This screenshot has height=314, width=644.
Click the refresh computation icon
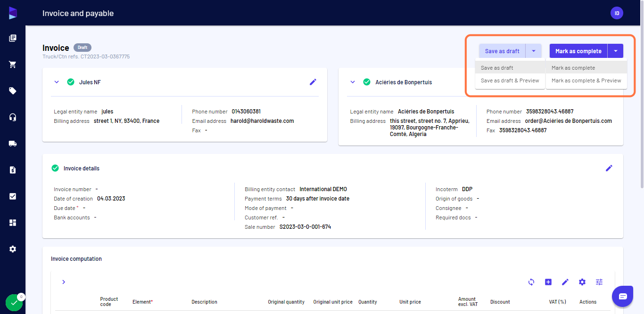click(x=531, y=282)
